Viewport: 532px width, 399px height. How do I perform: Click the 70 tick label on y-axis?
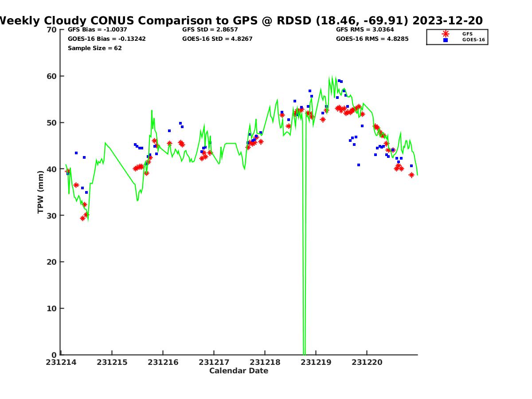coord(52,30)
